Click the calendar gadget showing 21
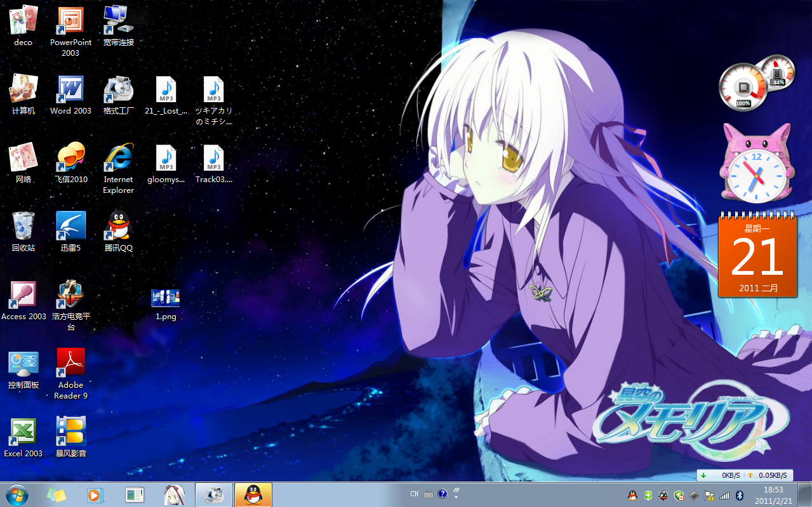 [x=757, y=254]
